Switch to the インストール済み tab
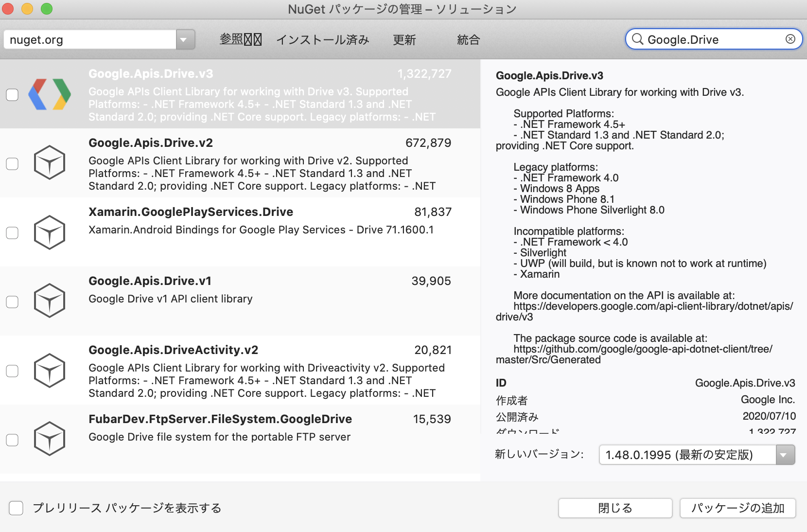Screen dimensions: 807x532 tap(323, 39)
